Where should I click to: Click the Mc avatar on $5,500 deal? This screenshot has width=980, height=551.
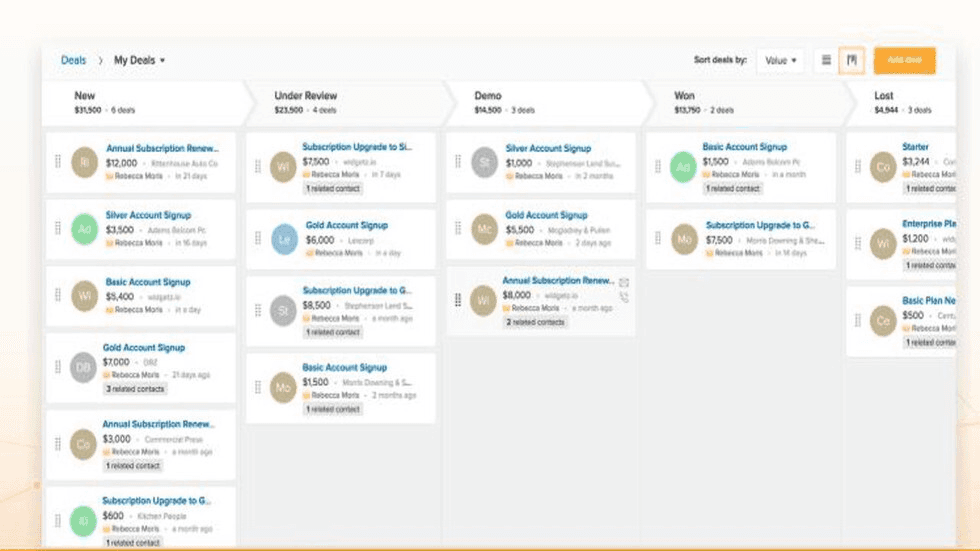(x=484, y=229)
